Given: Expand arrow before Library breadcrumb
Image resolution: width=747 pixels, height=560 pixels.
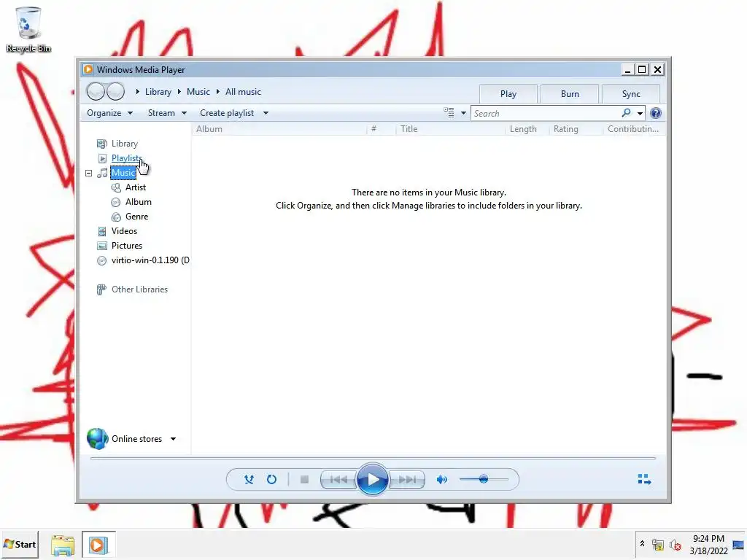Looking at the screenshot, I should pyautogui.click(x=138, y=91).
